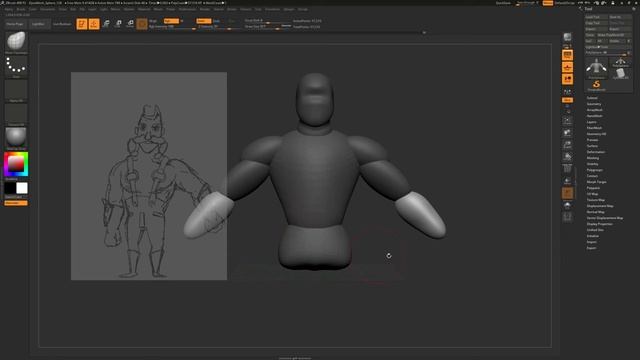Select the Move transform tool

[x=106, y=24]
